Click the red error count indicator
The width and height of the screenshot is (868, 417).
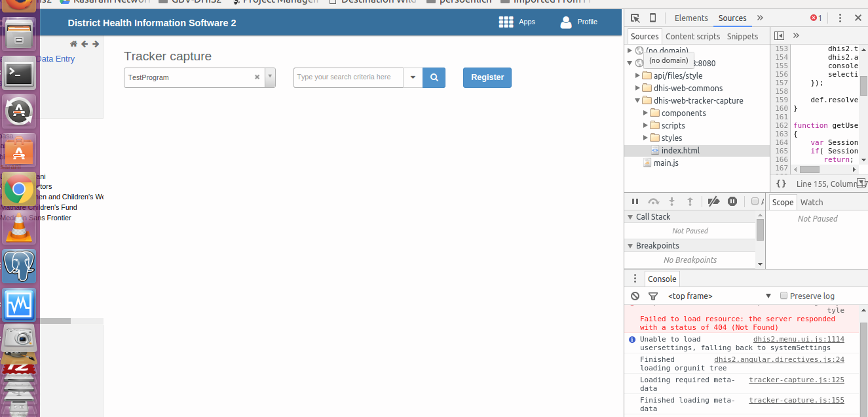point(816,18)
